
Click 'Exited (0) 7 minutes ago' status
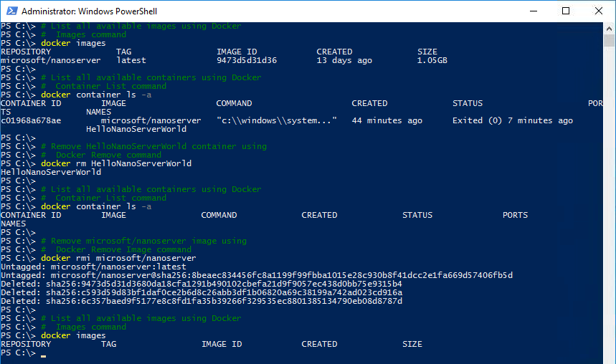coord(512,120)
